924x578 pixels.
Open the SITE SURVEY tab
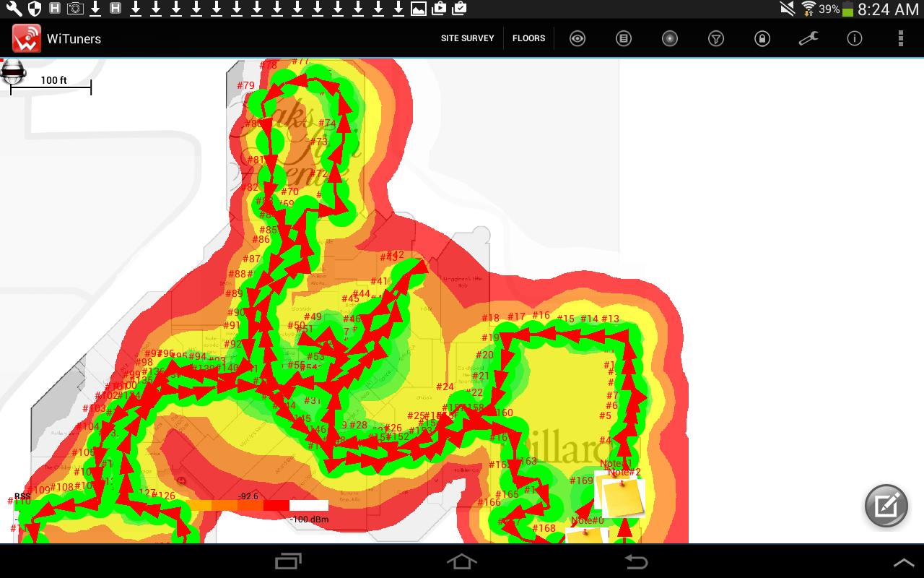(468, 39)
